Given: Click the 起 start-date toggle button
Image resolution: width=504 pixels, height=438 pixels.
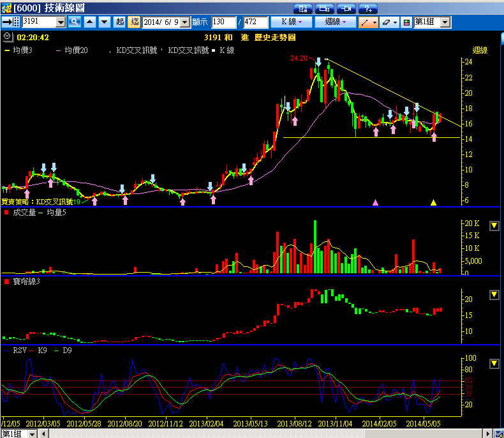Looking at the screenshot, I should click(120, 22).
